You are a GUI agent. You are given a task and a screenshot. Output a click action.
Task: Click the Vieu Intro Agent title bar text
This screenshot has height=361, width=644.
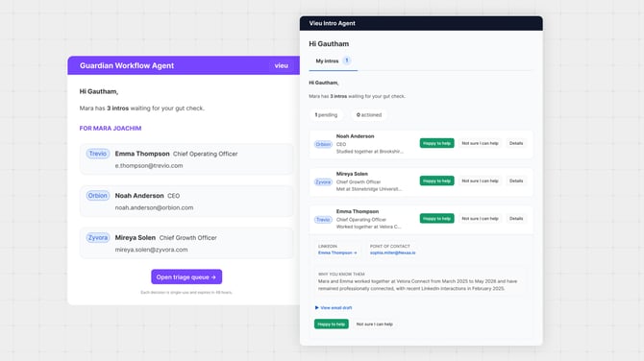(332, 23)
